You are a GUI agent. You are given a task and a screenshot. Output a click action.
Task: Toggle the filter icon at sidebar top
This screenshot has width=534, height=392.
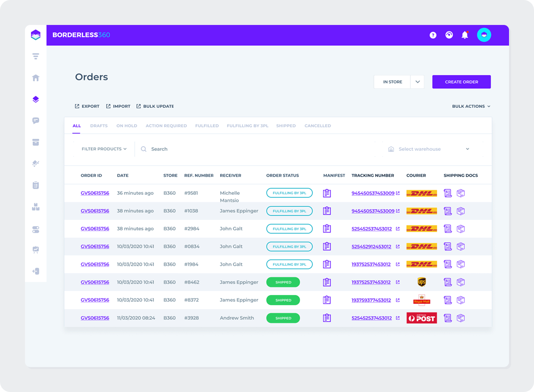[x=35, y=56]
